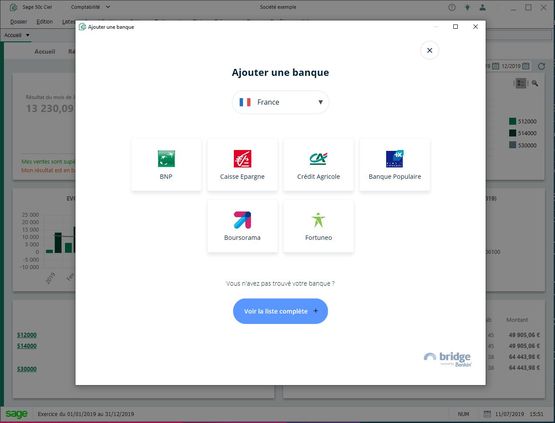Select the Fortuneo bank card

[x=318, y=226]
